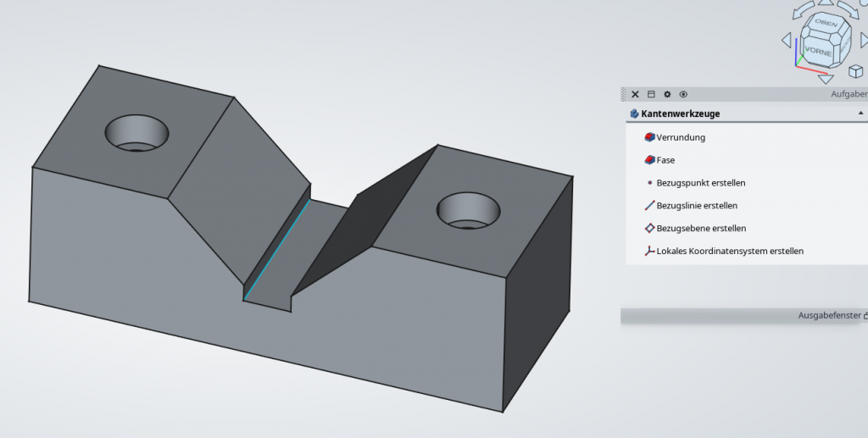Select the OBEN face on navigation cube

(826, 25)
